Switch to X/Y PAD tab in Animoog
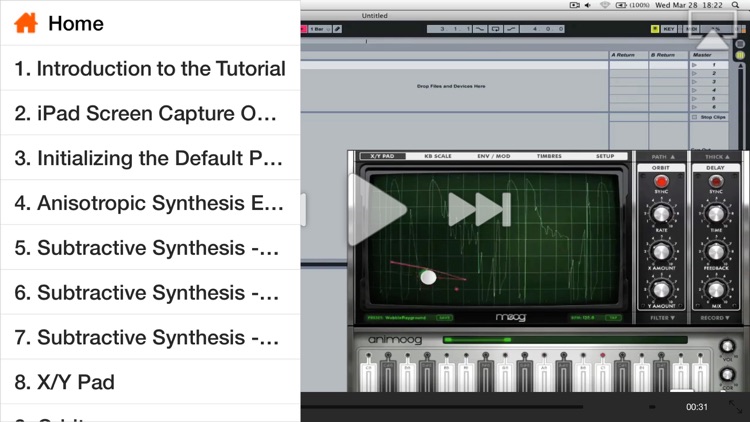 click(x=382, y=156)
